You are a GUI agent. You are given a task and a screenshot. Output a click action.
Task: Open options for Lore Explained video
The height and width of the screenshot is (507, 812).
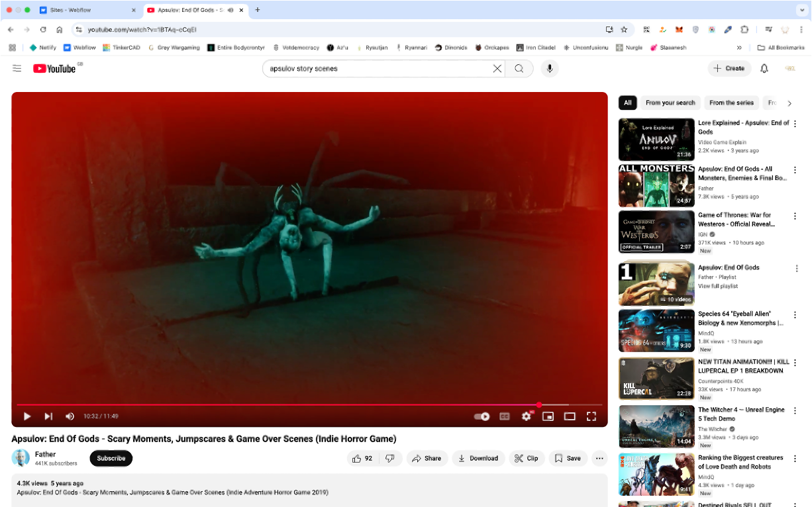tap(795, 124)
